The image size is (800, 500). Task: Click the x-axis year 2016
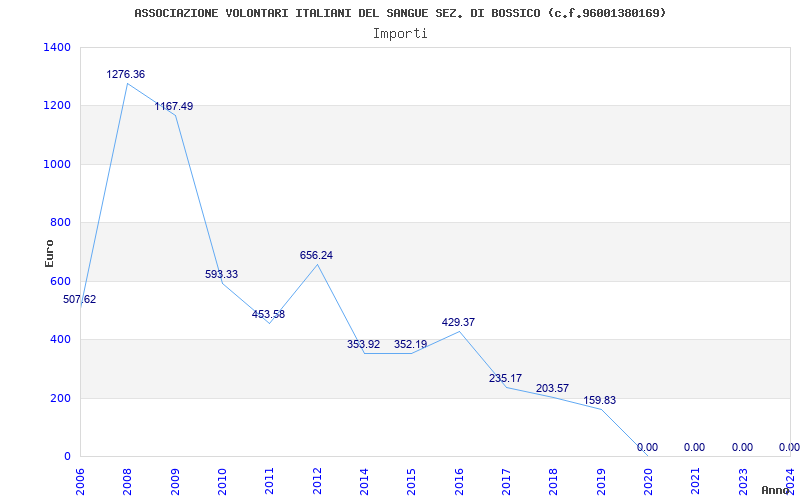(x=459, y=482)
